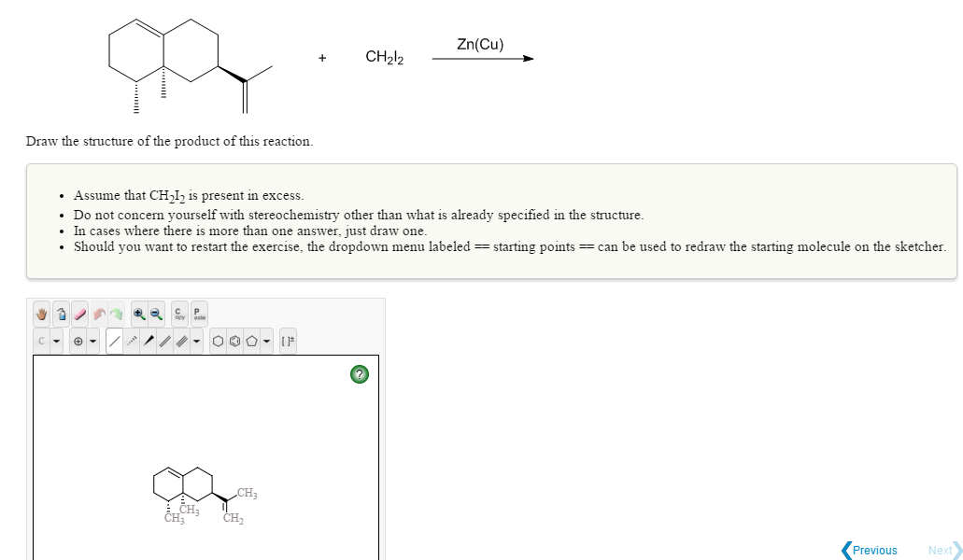Open the ring template dropdown
This screenshot has height=560, width=963.
(x=266, y=341)
